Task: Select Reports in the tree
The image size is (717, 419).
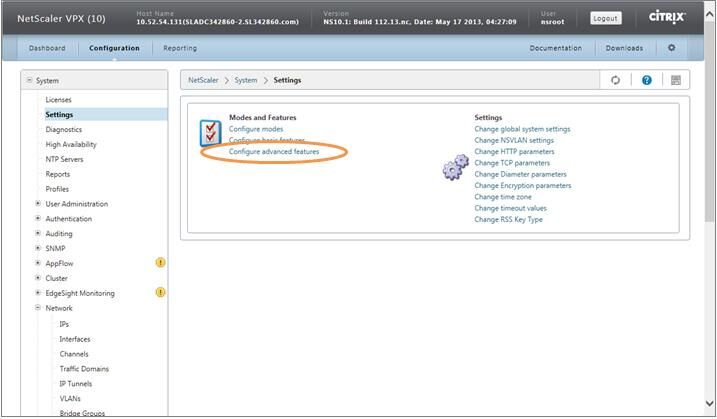Action: (58, 174)
